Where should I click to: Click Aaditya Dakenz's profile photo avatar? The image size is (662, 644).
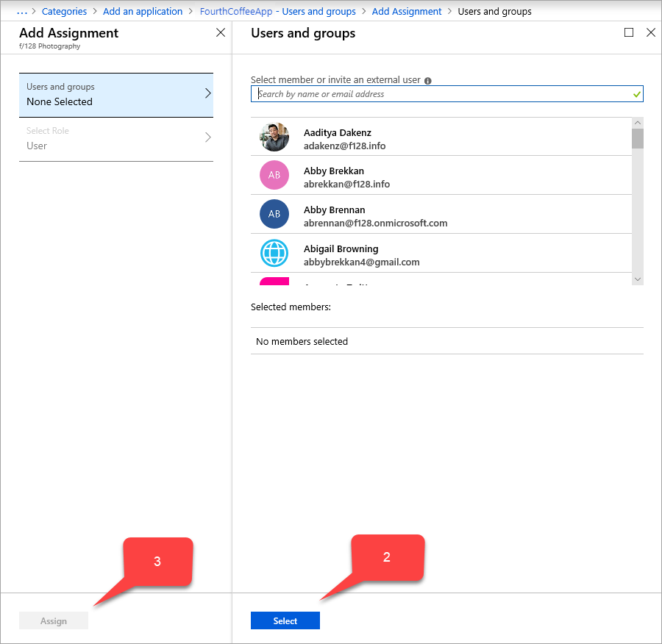pyautogui.click(x=274, y=136)
